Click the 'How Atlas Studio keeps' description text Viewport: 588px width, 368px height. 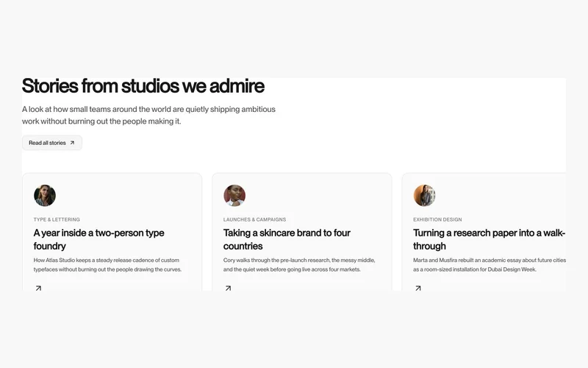click(x=107, y=264)
